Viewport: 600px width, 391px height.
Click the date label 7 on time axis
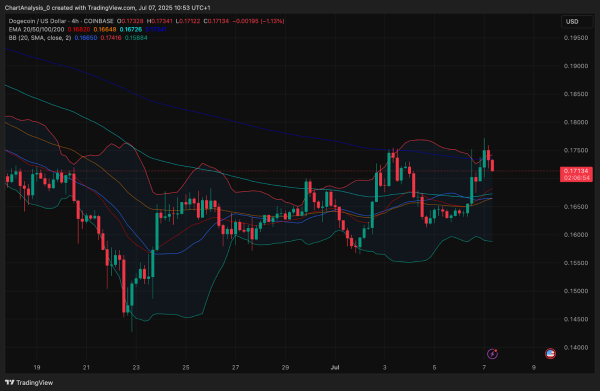(484, 367)
